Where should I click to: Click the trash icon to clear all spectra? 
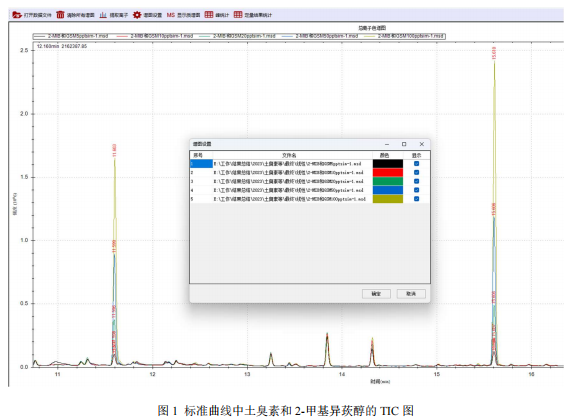pyautogui.click(x=60, y=15)
